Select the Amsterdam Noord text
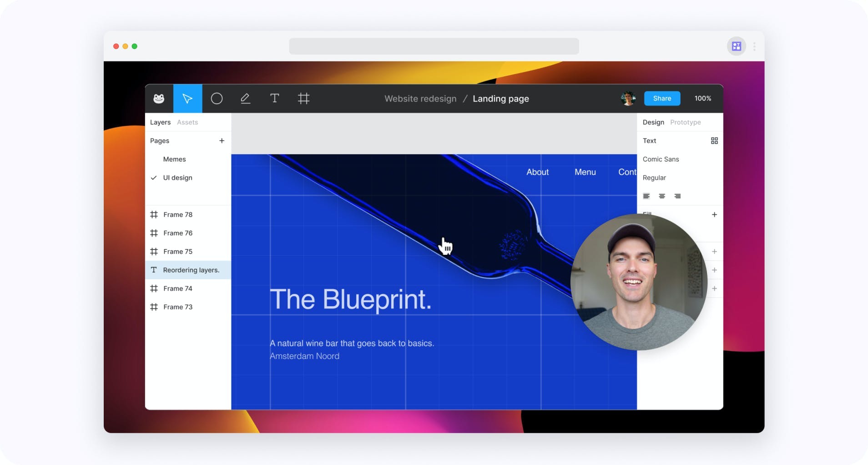The width and height of the screenshot is (868, 465). (x=304, y=356)
